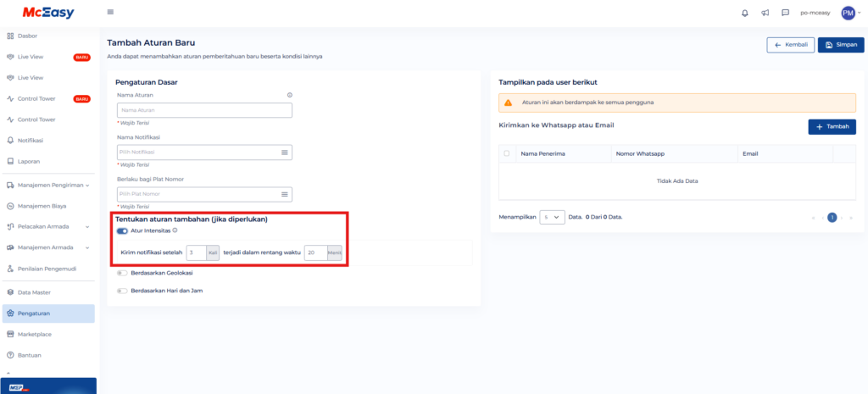The image size is (868, 394).
Task: Open the chat message icon
Action: pyautogui.click(x=785, y=14)
